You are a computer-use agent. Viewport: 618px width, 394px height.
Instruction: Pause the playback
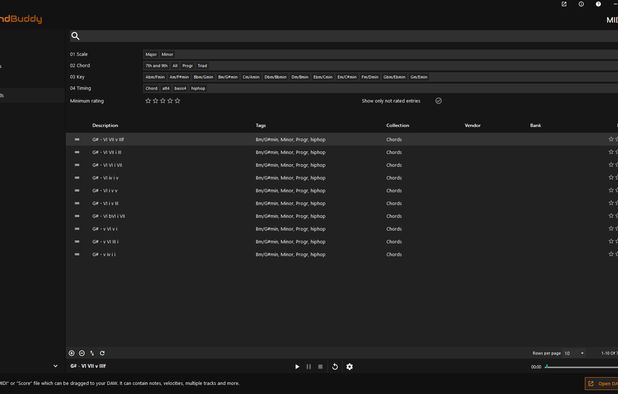point(309,367)
